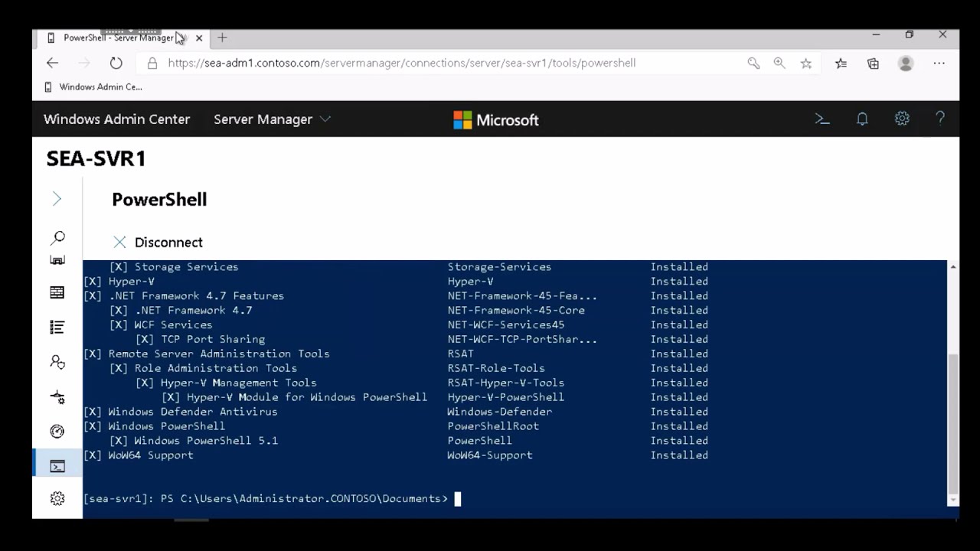Screen dimensions: 980x551
Task: Click 'RSAT-Role-Tools' name text
Action: [496, 369]
